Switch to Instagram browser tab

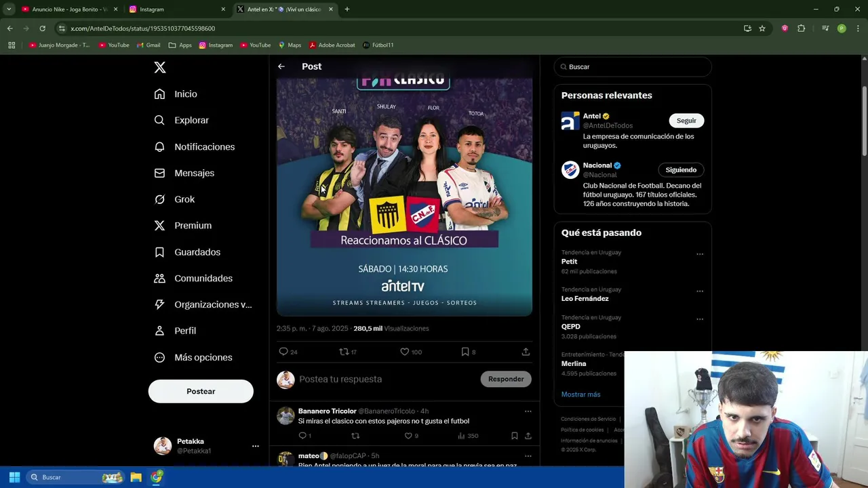(176, 9)
